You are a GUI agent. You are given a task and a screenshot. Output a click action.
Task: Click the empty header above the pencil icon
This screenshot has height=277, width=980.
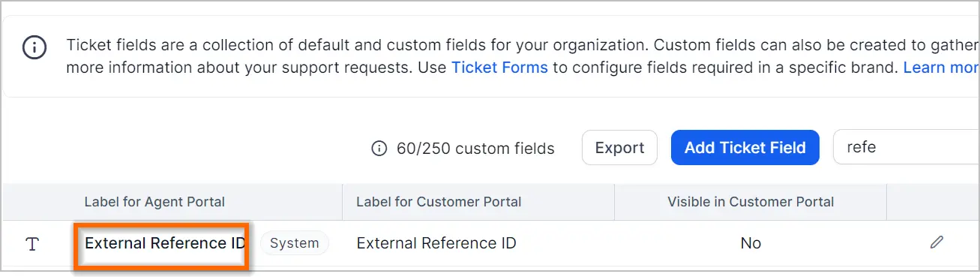[933, 201]
